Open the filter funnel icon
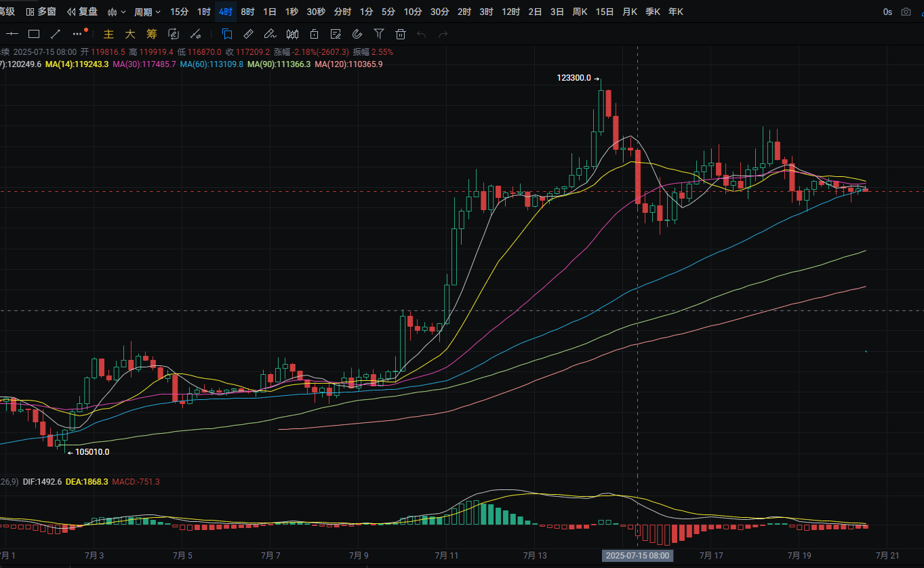Image resolution: width=924 pixels, height=568 pixels. [x=379, y=34]
